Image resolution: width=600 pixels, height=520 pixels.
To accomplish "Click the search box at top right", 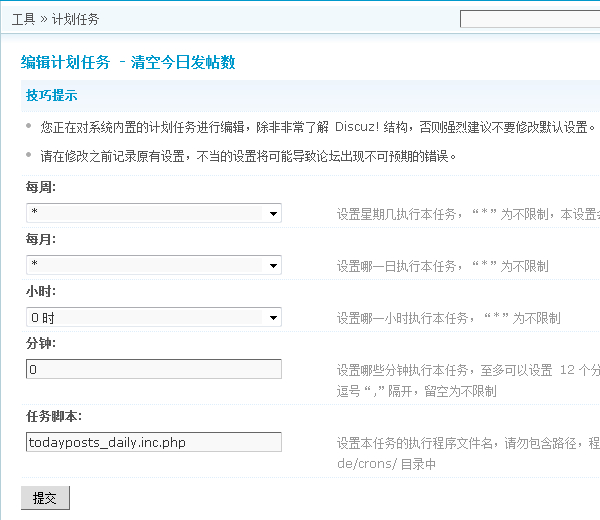I will pos(529,19).
